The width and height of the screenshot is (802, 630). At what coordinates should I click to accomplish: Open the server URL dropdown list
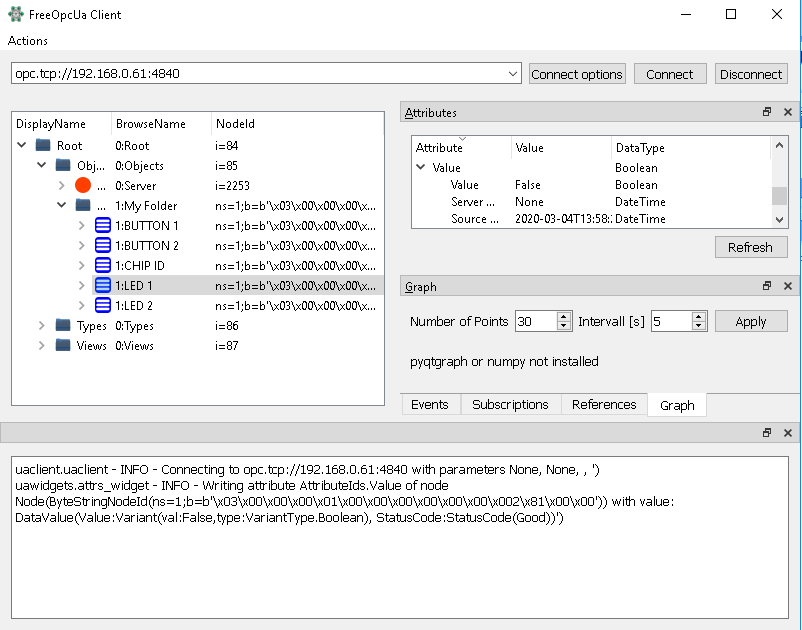tap(513, 74)
